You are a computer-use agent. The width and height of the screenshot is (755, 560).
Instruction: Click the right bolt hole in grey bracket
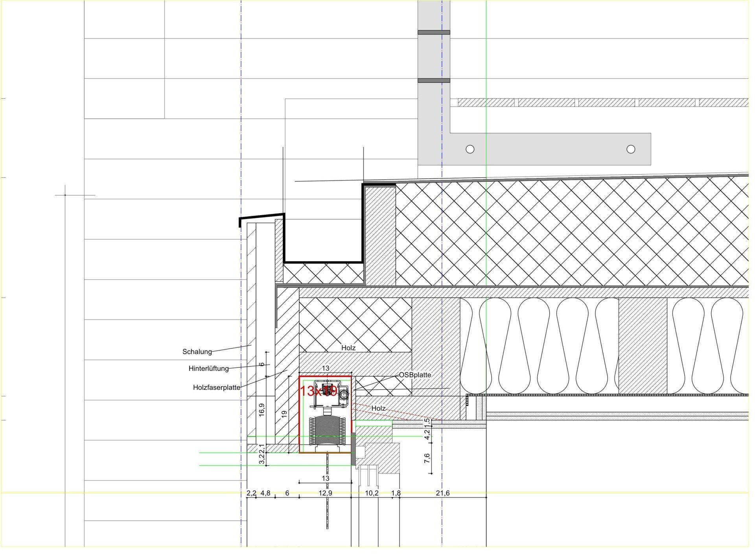tap(631, 149)
